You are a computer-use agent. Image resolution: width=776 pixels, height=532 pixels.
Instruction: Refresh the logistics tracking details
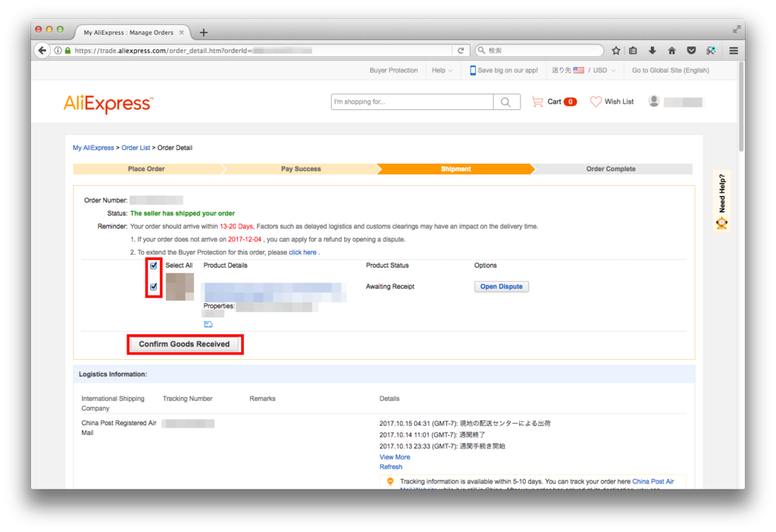tap(390, 467)
